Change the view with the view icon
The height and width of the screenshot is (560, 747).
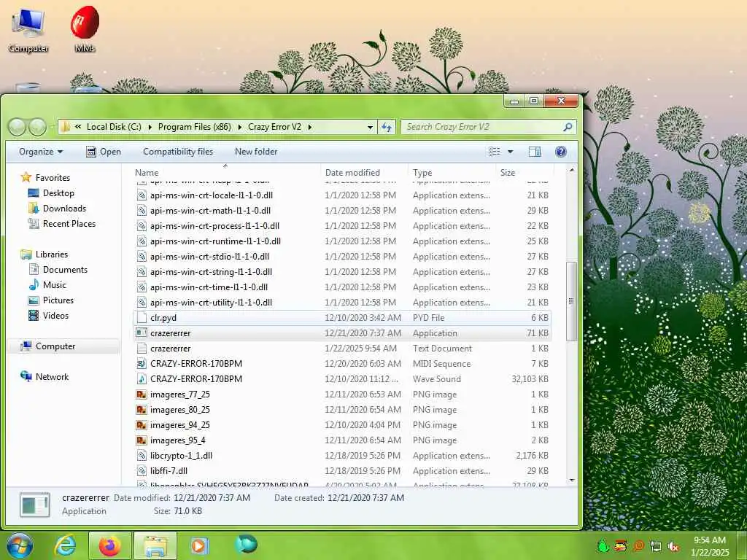(495, 152)
